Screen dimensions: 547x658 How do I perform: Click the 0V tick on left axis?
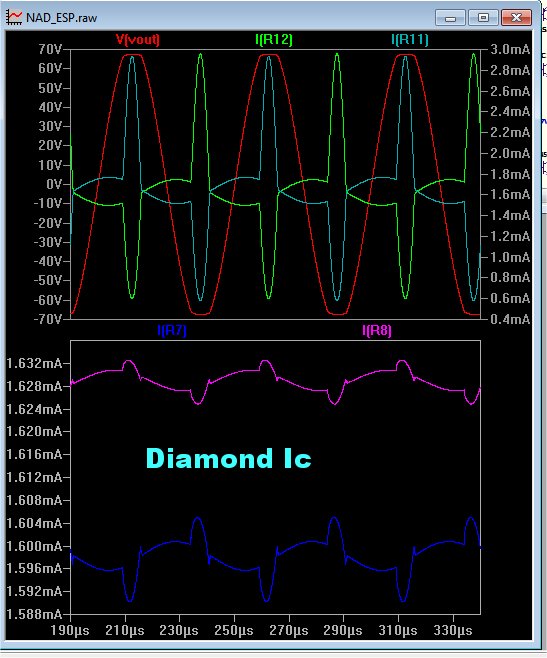[54, 184]
